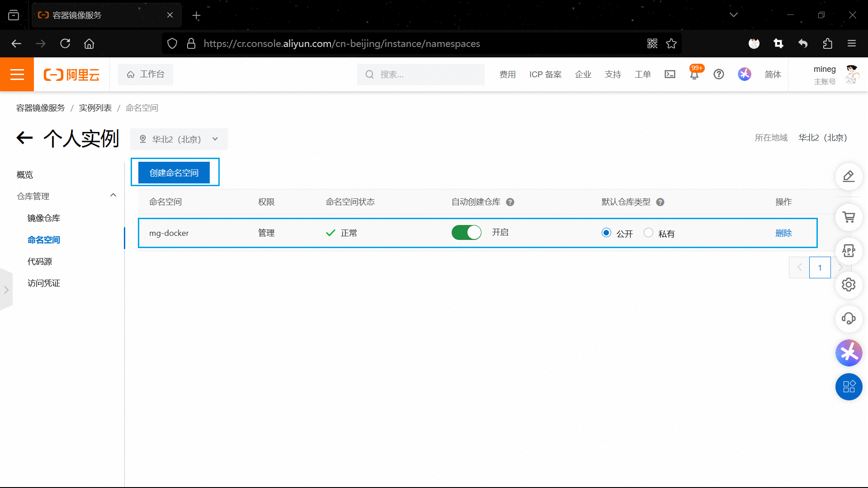The image size is (868, 488).
Task: Open 命名空间 in the sidebar
Action: click(x=44, y=240)
